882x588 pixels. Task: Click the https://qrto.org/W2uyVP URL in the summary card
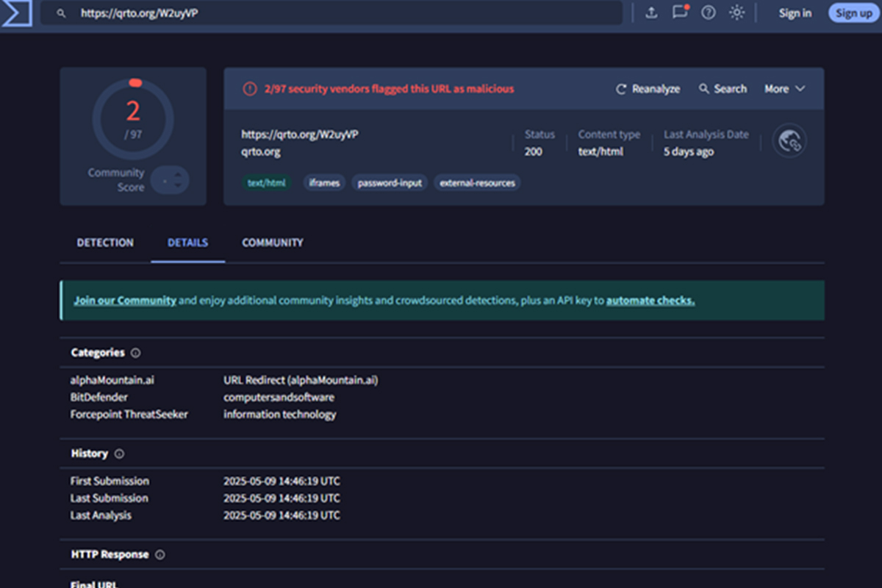(300, 135)
